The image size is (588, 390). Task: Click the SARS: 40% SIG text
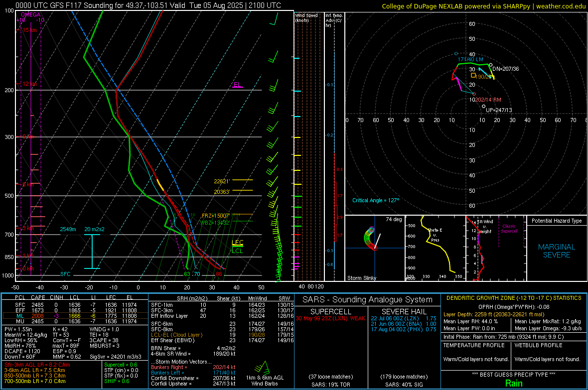click(404, 385)
